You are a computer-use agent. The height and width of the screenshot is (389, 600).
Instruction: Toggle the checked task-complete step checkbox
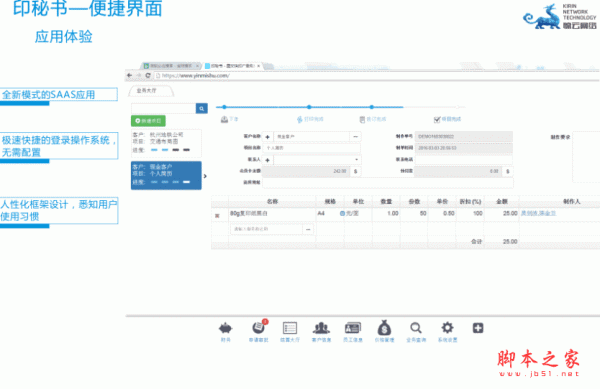(x=437, y=120)
